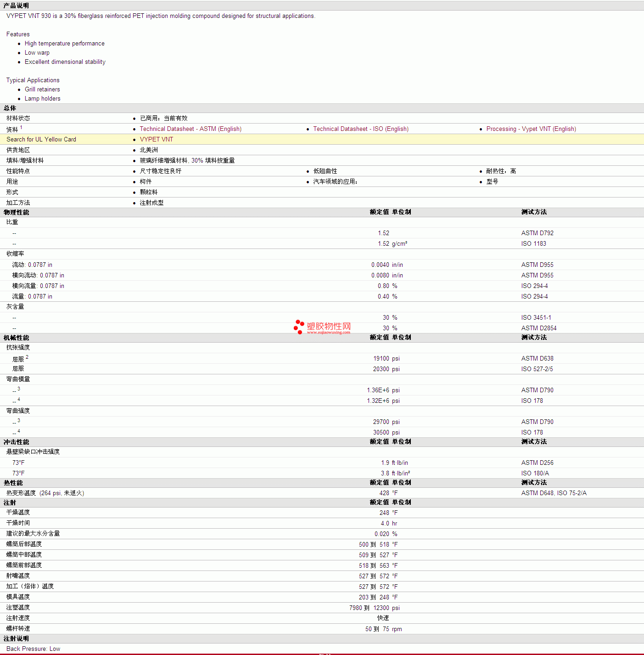Click the '玻璃纤维增强材料, 30% 填料按重量' value
This screenshot has height=655, width=644.
tap(187, 161)
